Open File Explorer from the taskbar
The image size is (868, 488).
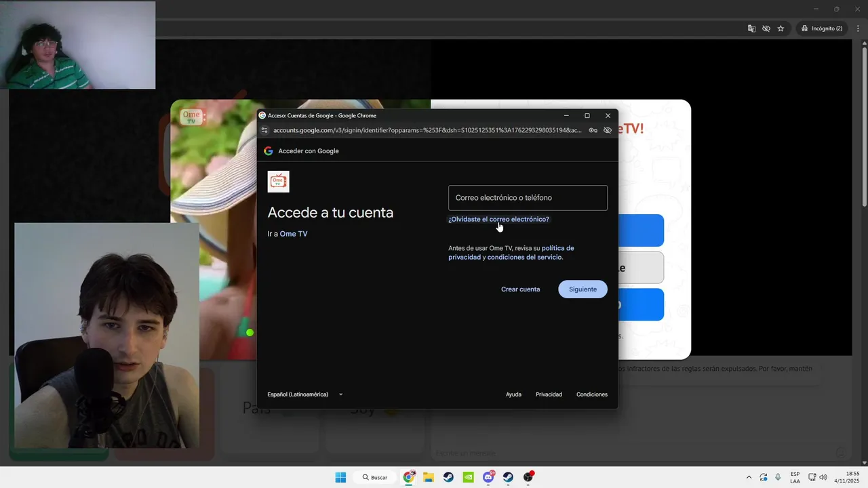pos(429,477)
